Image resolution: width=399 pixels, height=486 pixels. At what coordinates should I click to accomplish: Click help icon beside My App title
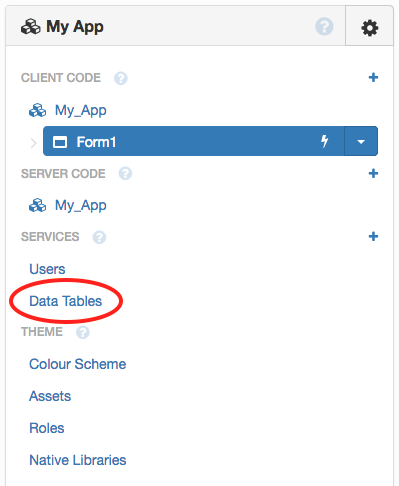click(x=324, y=26)
